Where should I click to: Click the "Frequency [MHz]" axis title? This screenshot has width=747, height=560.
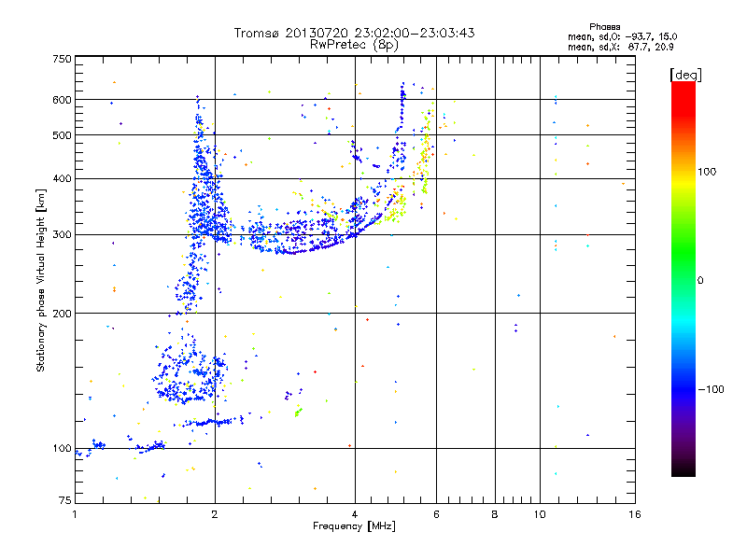[x=354, y=526]
